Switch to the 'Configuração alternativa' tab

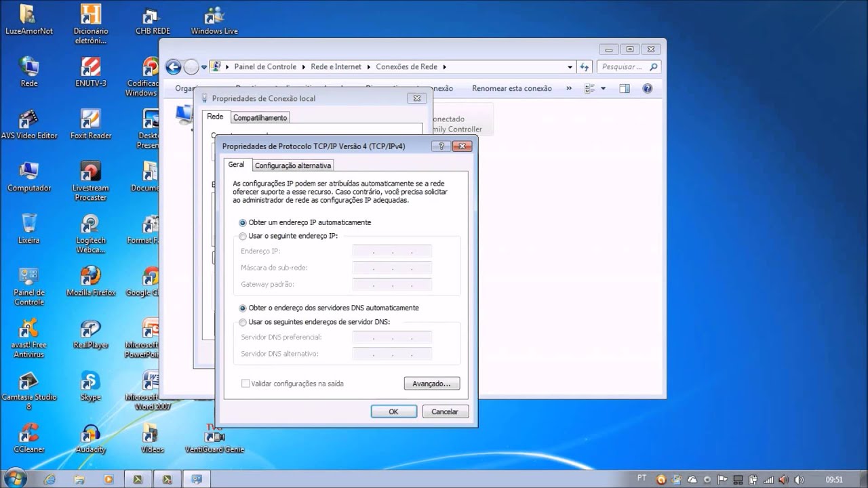(x=293, y=165)
